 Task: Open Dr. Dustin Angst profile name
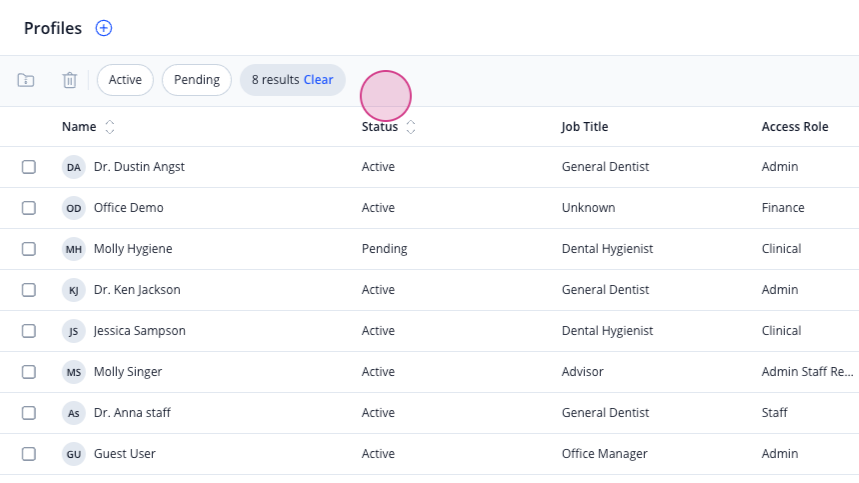(x=139, y=166)
